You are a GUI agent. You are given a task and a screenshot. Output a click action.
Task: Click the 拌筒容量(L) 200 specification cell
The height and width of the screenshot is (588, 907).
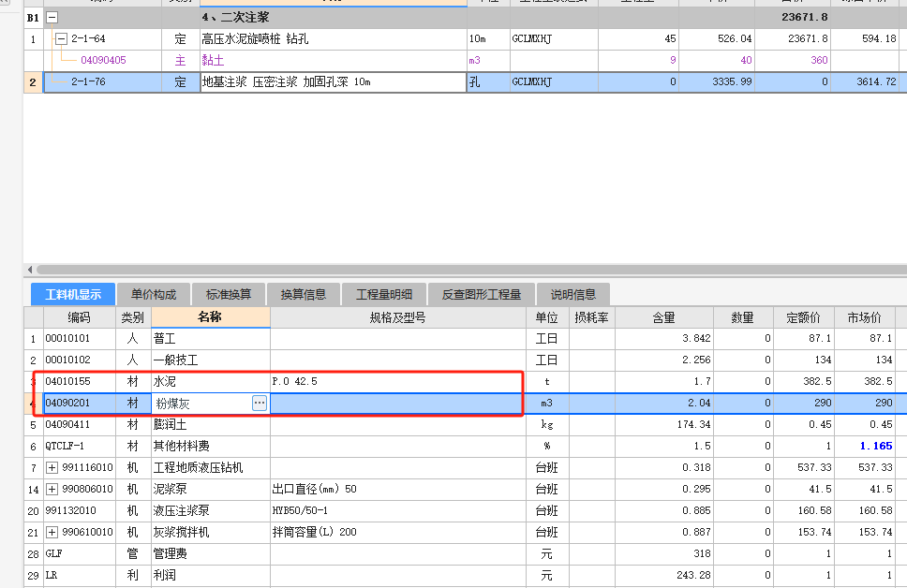click(398, 532)
